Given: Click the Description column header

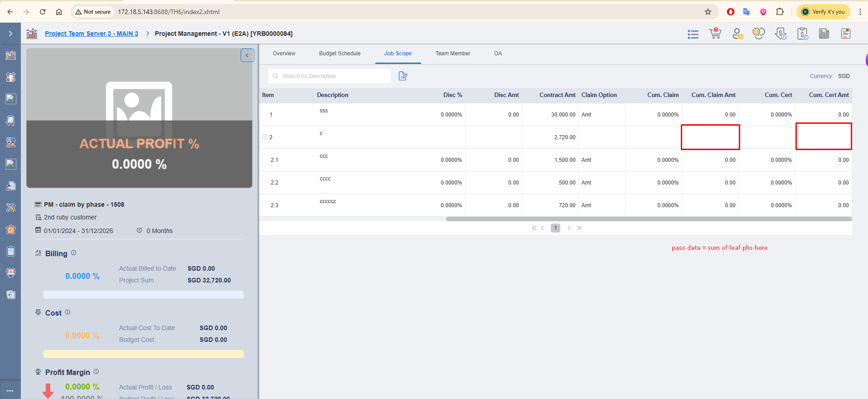Looking at the screenshot, I should pos(333,95).
